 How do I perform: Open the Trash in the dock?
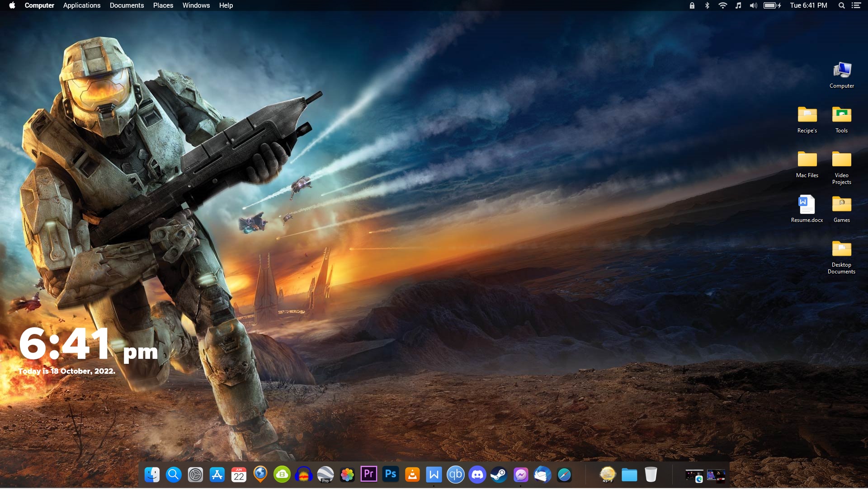651,475
